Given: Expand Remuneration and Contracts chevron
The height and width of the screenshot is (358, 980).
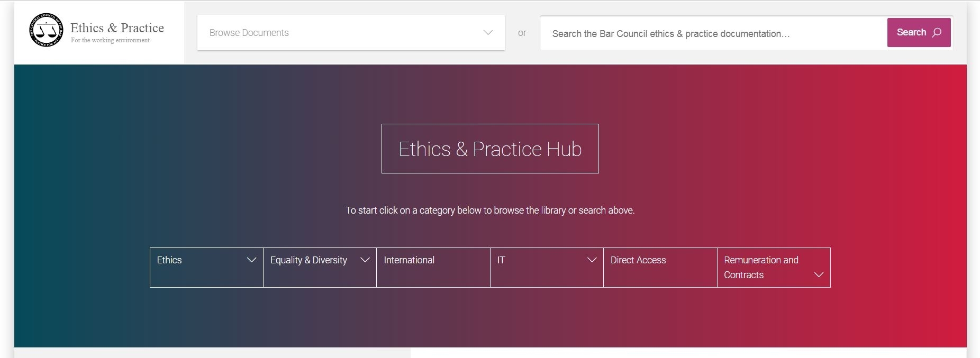Looking at the screenshot, I should (x=819, y=275).
